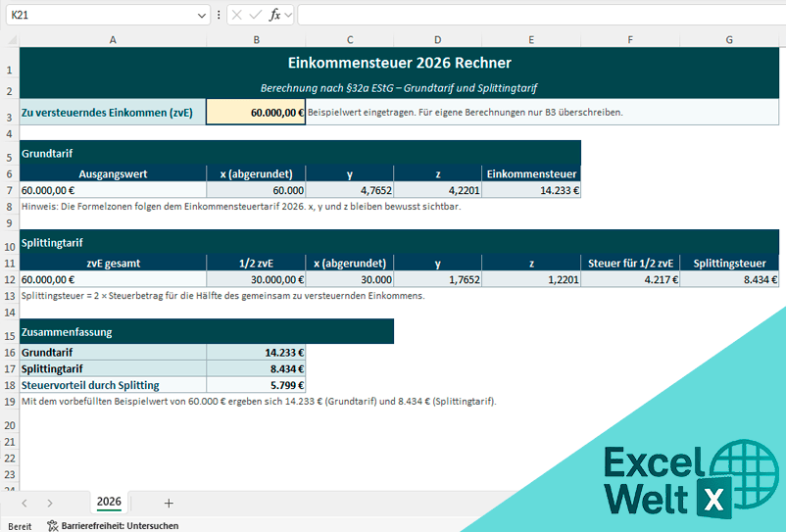Go to next sheet with right arrow

(x=49, y=503)
